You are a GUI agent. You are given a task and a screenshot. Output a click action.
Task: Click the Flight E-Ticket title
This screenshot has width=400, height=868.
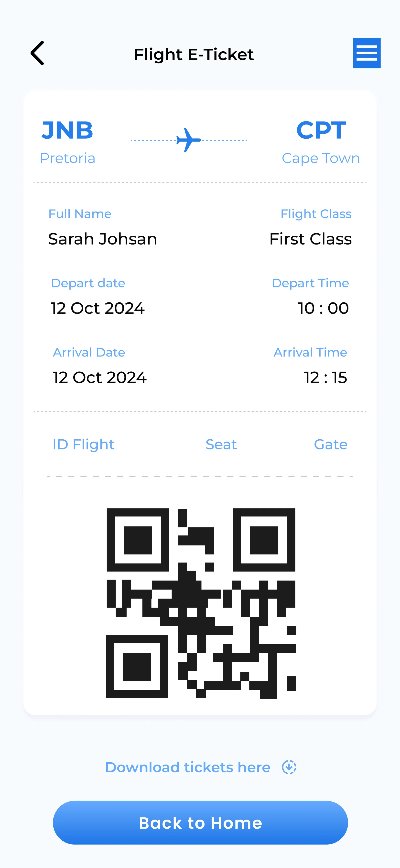tap(194, 54)
